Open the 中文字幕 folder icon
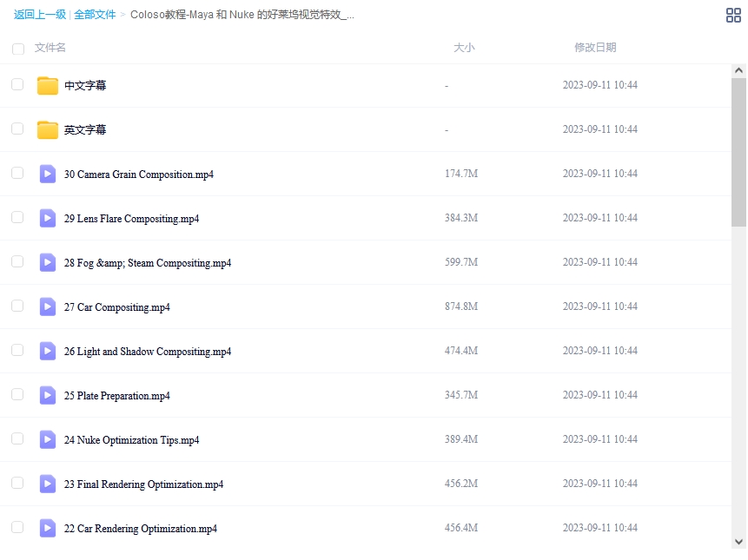This screenshot has width=748, height=560. pyautogui.click(x=48, y=85)
